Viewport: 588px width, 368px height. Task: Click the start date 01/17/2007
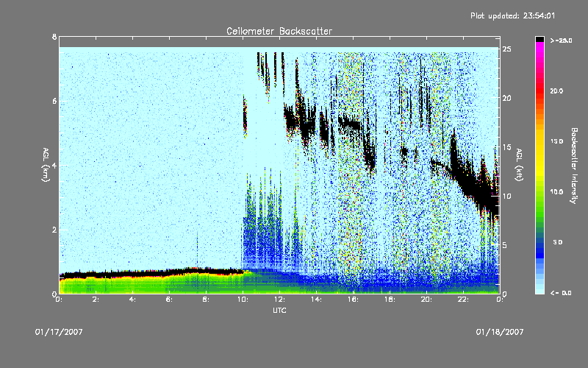(59, 332)
